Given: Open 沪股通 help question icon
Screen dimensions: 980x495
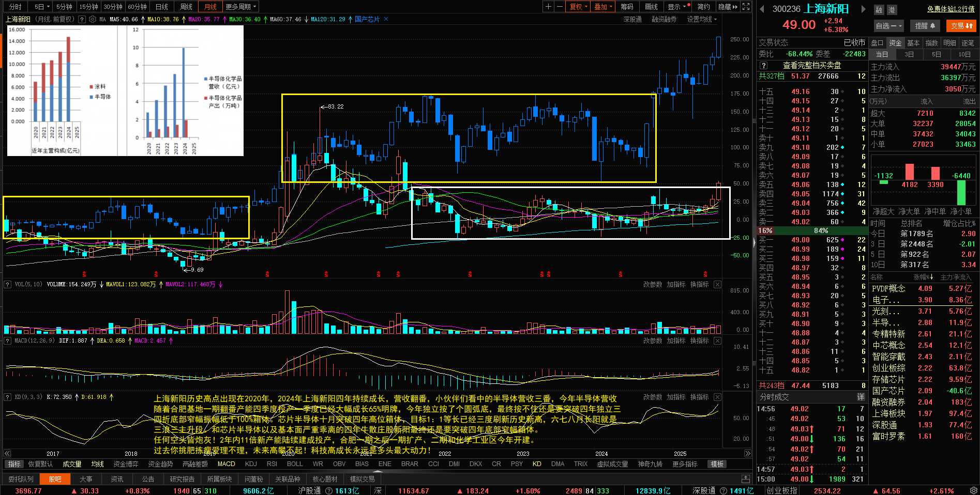Looking at the screenshot, I should click(x=329, y=491).
